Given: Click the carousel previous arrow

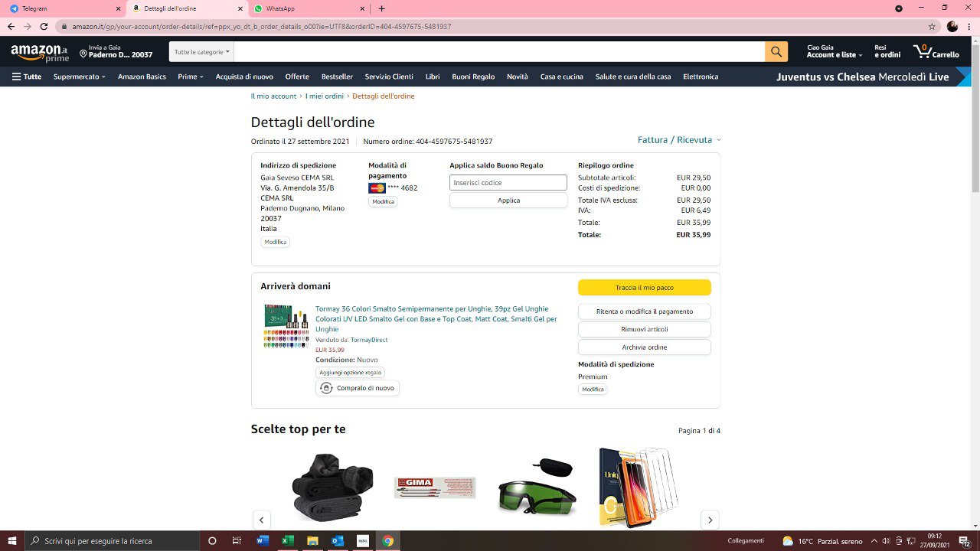Looking at the screenshot, I should coord(261,520).
